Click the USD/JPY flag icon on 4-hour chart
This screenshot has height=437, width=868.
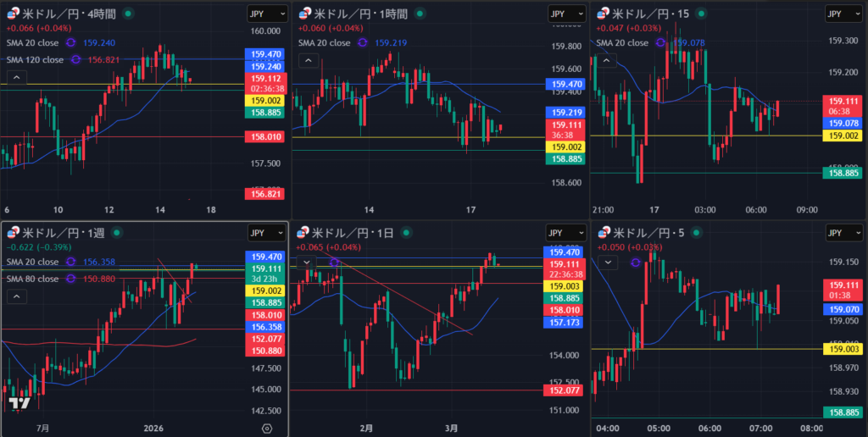pyautogui.click(x=11, y=14)
